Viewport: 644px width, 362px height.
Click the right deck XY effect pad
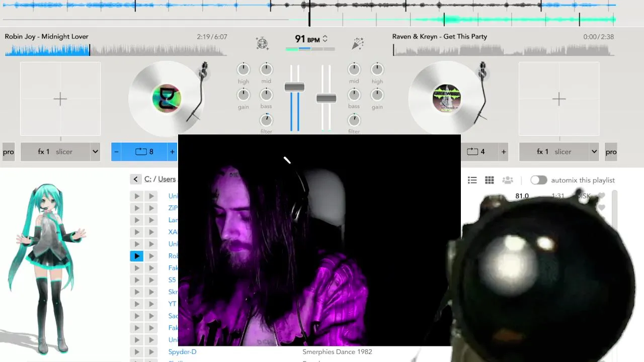click(559, 99)
